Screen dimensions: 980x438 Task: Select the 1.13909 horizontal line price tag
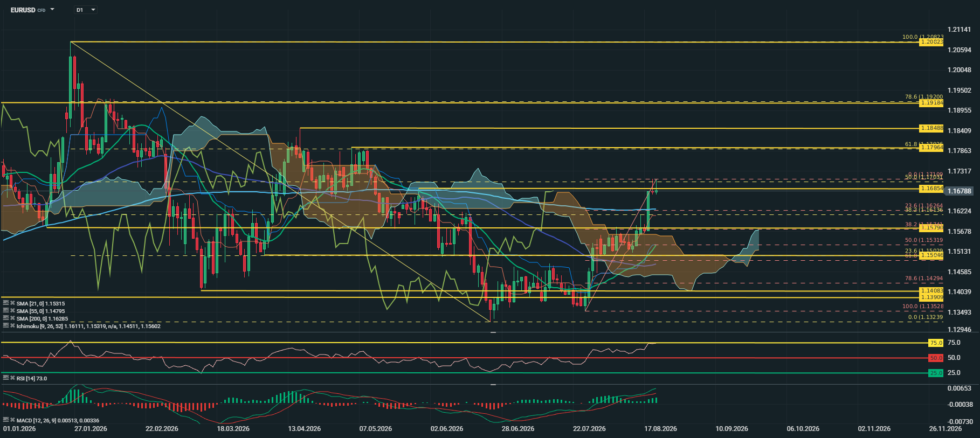(931, 297)
